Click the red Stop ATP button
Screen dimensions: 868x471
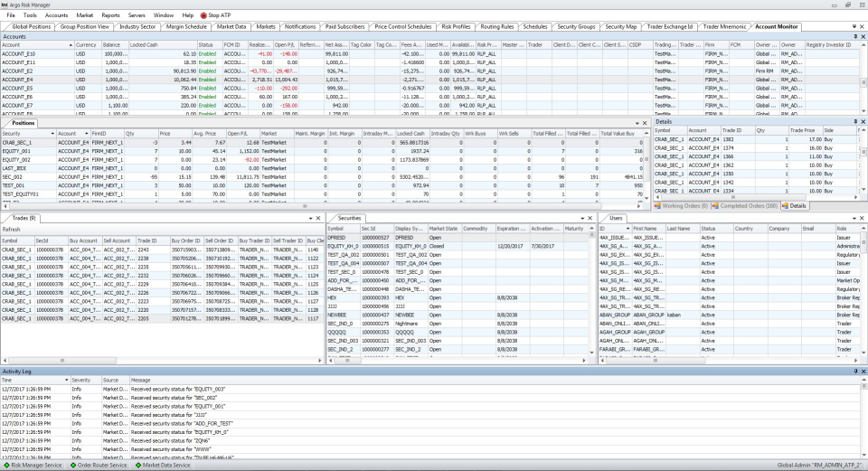click(x=215, y=15)
